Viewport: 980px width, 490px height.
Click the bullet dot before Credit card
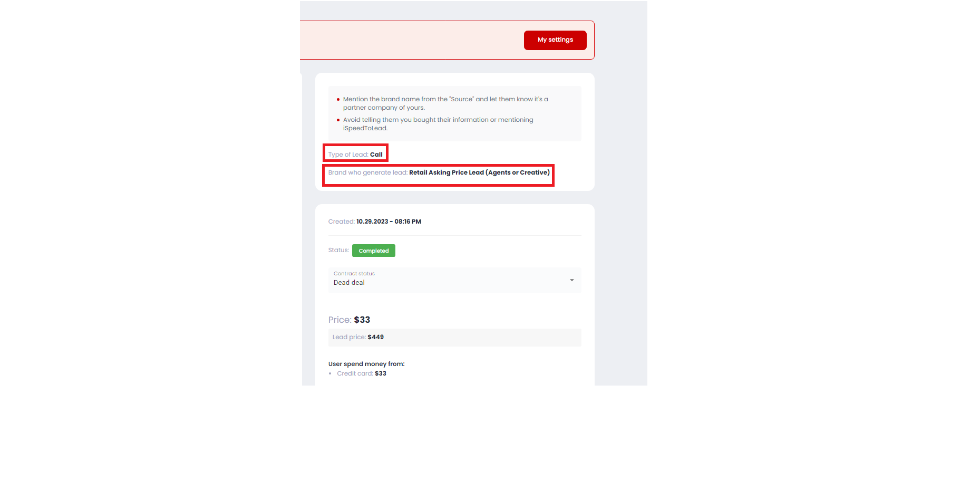[x=330, y=373]
